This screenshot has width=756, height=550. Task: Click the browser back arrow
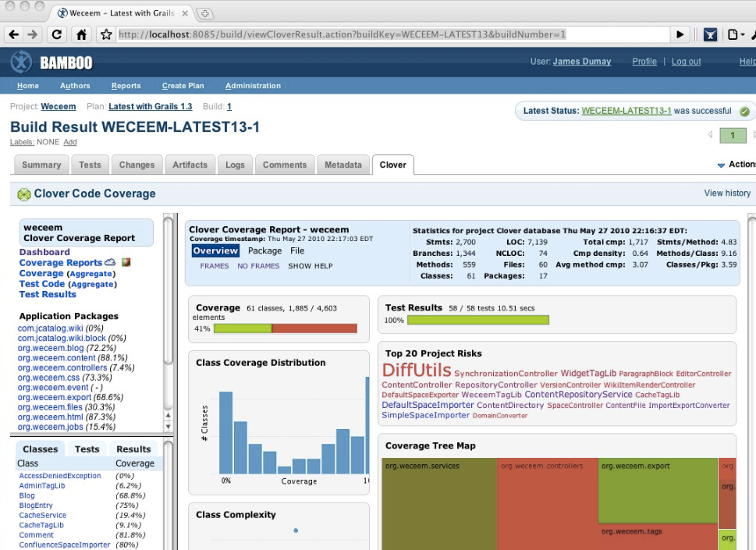tap(13, 34)
